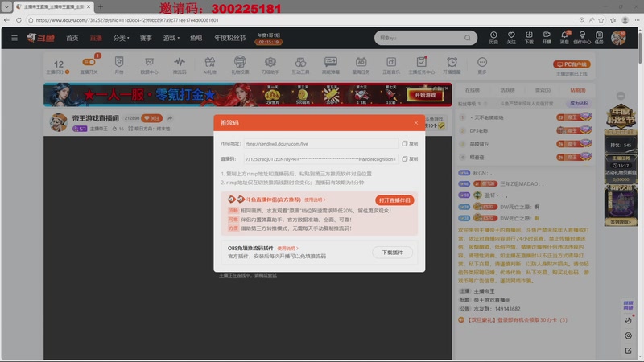644x362 pixels.
Task: Open 使用说明 link beside OBS免填推流码插件
Action: [x=287, y=249]
